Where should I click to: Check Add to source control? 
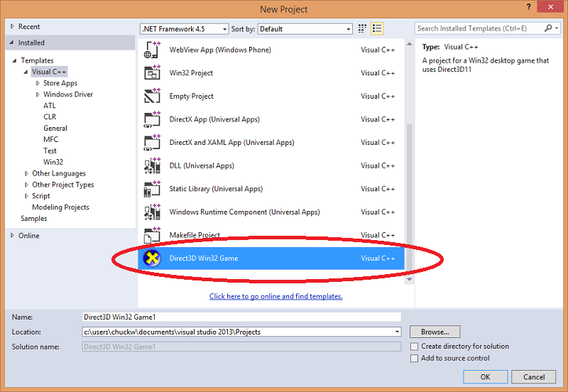tap(414, 359)
